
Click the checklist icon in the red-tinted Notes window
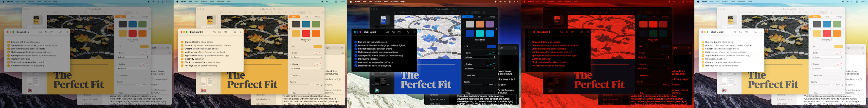(x=567, y=32)
